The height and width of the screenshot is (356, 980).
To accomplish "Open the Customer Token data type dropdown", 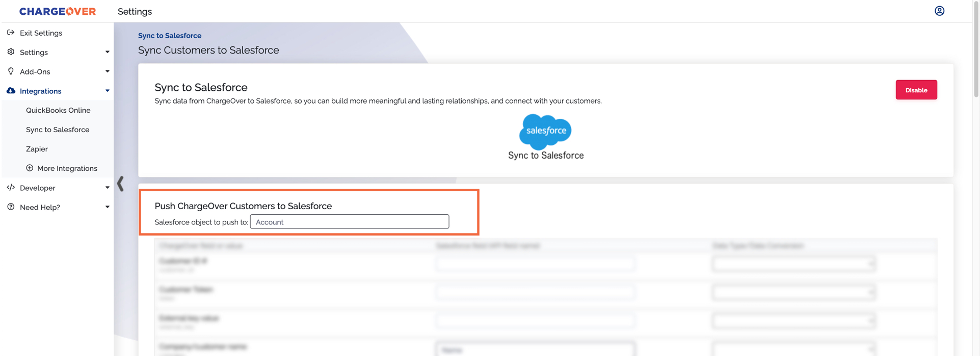I will pyautogui.click(x=794, y=292).
